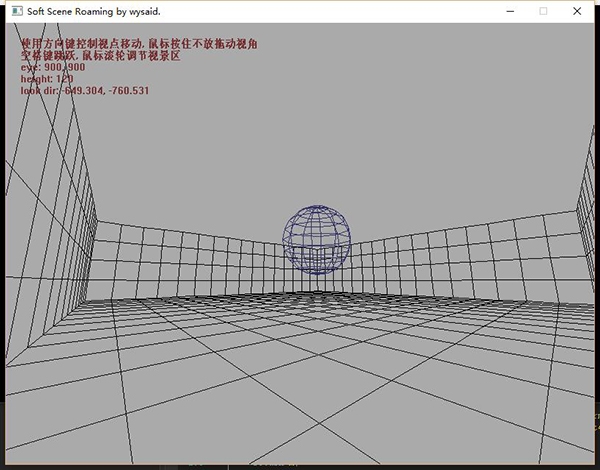
Task: Close the Soft Scene Roaming window
Action: tap(577, 11)
